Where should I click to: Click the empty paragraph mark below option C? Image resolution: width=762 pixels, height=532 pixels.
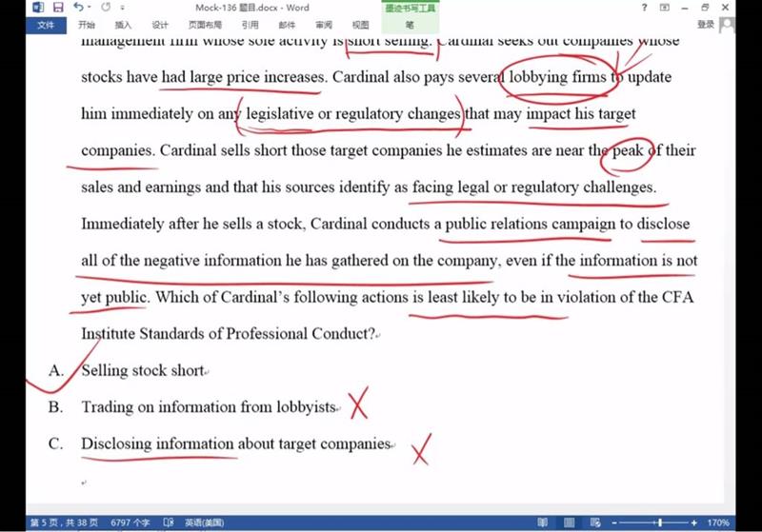pyautogui.click(x=84, y=482)
